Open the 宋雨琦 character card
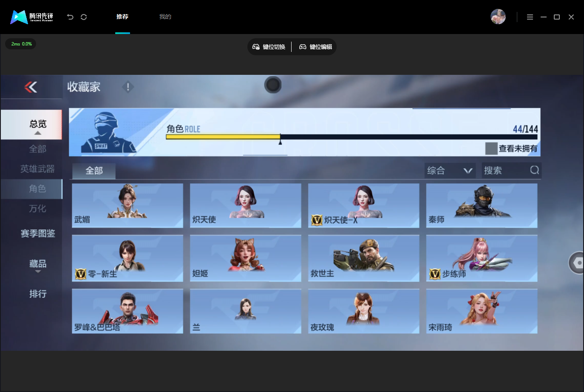This screenshot has height=392, width=584. click(x=482, y=311)
